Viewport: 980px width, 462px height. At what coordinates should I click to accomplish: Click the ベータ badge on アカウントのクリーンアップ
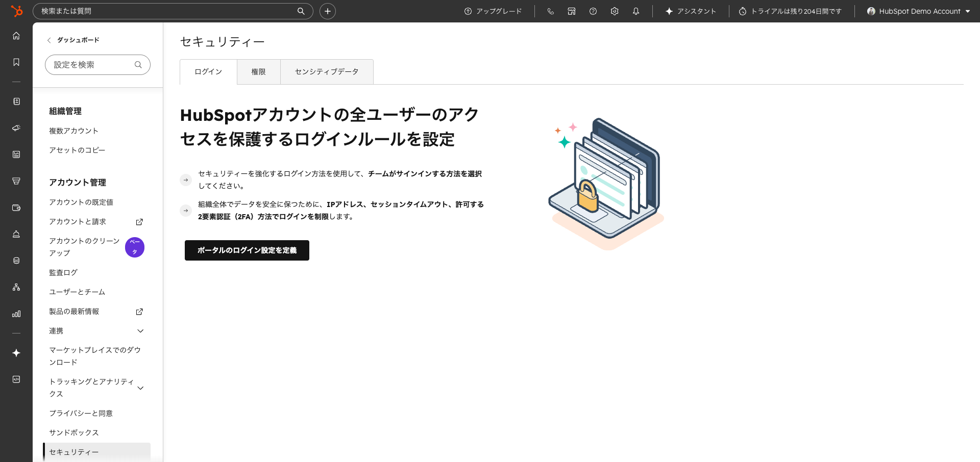(x=134, y=247)
